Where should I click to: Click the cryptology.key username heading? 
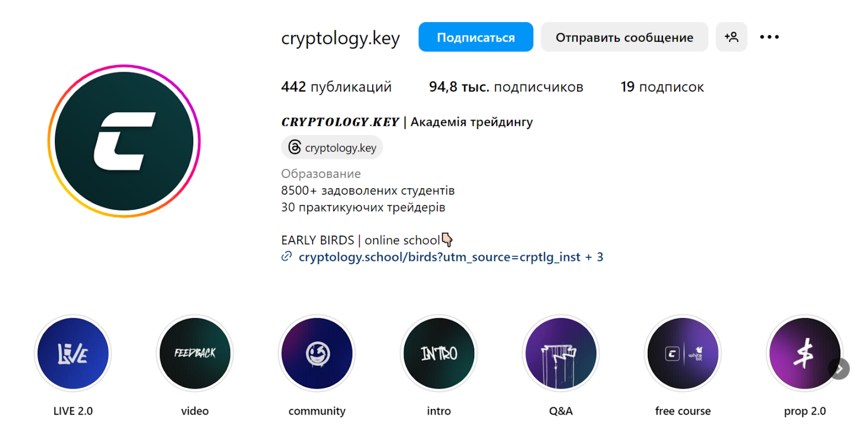click(340, 38)
